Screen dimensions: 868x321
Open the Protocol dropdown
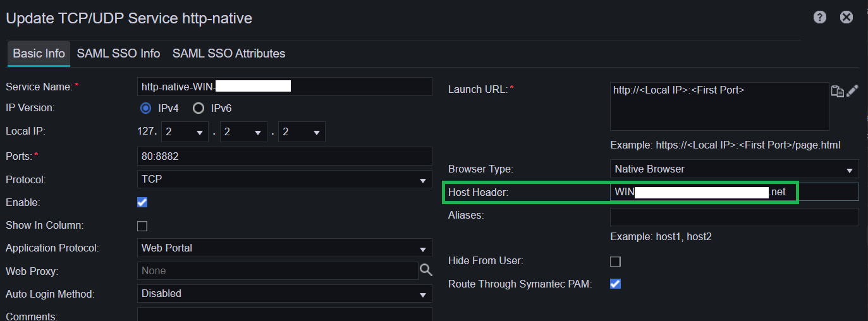(284, 179)
